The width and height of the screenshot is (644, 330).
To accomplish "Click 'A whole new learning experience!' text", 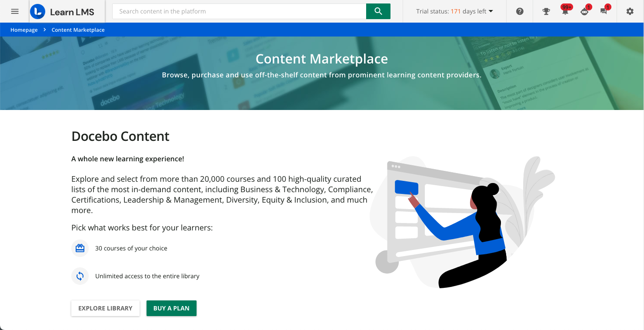I will [x=128, y=159].
